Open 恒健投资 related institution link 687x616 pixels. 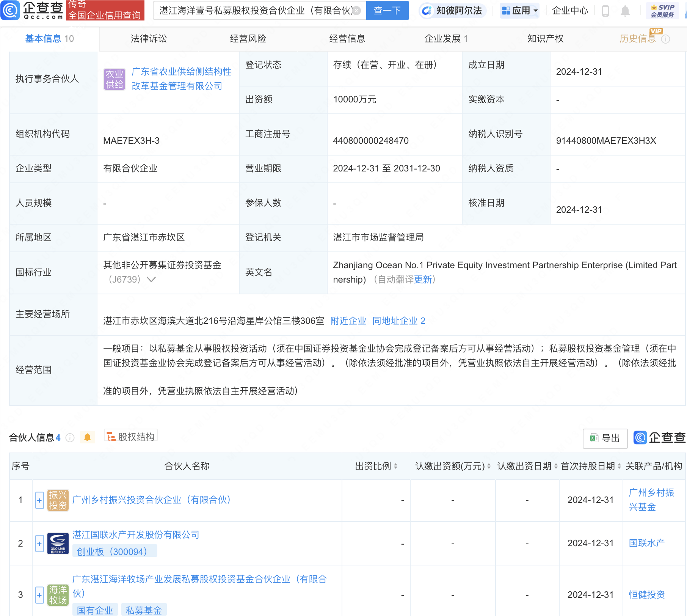tap(647, 595)
